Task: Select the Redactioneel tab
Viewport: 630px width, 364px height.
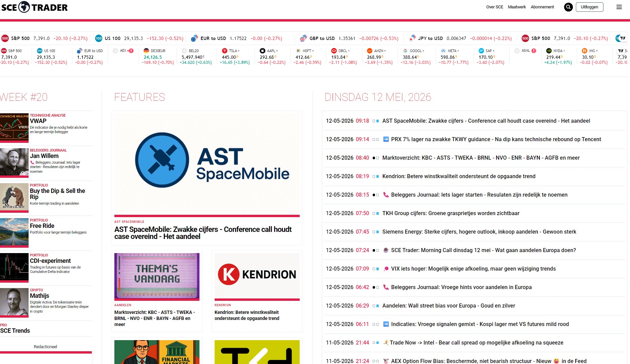Action: point(45,347)
